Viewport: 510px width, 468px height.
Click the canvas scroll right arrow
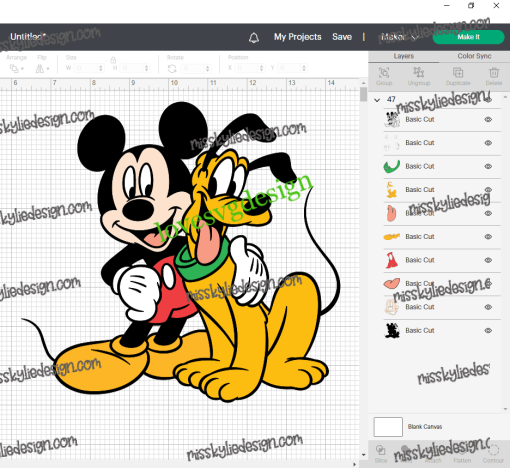tap(354, 464)
